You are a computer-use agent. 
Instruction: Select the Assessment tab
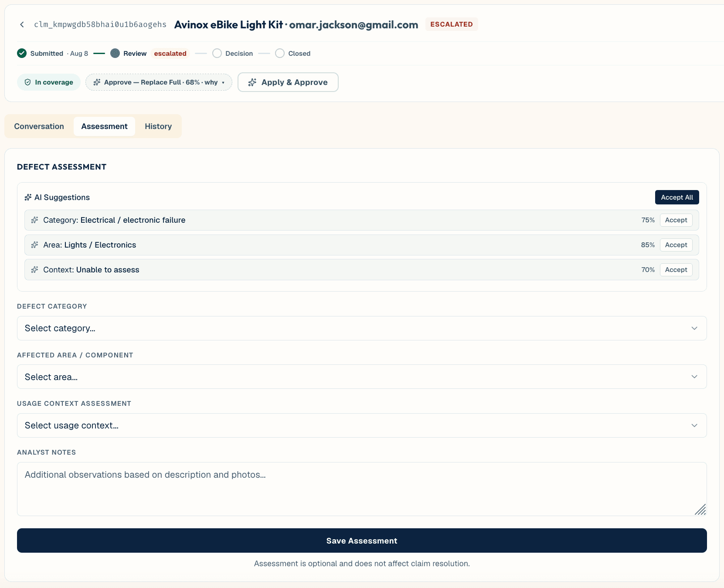pos(104,126)
